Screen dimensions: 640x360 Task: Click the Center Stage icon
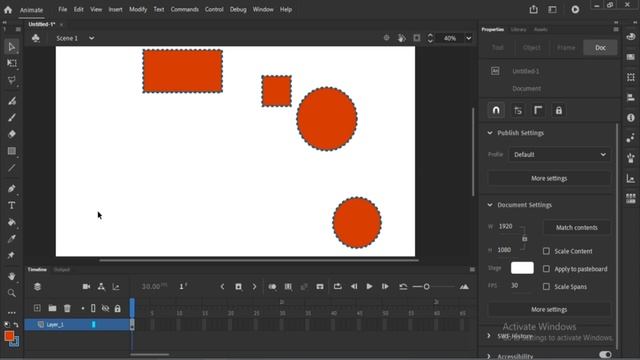386,38
